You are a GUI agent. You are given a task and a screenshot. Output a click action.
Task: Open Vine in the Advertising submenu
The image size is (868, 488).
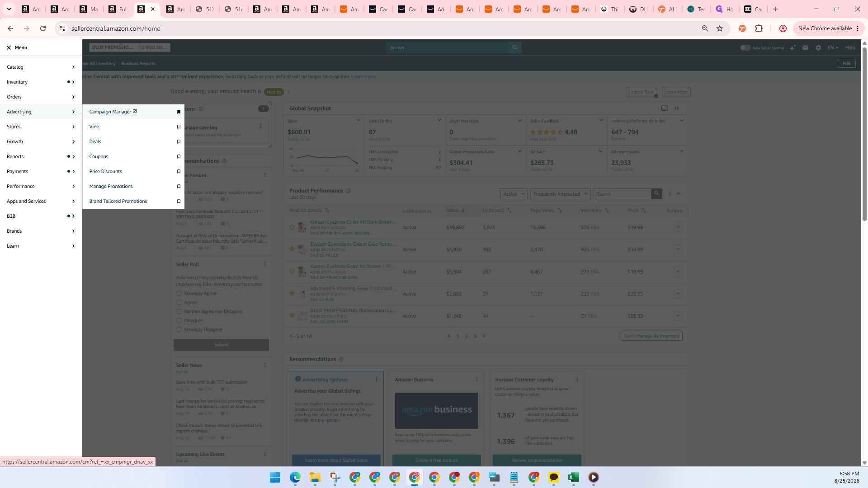coord(94,127)
